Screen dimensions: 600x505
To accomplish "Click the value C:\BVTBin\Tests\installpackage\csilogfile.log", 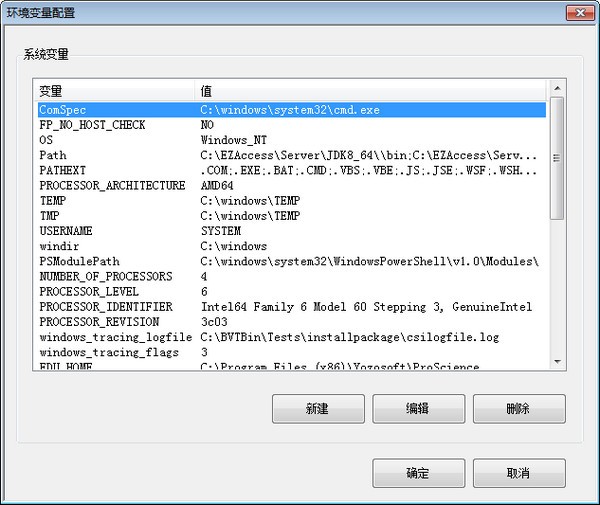I will [x=350, y=337].
